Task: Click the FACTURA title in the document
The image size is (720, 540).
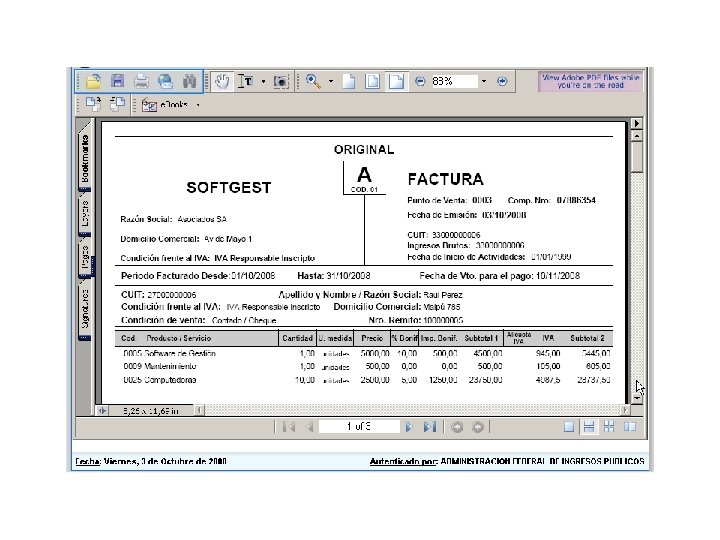Action: click(445, 179)
